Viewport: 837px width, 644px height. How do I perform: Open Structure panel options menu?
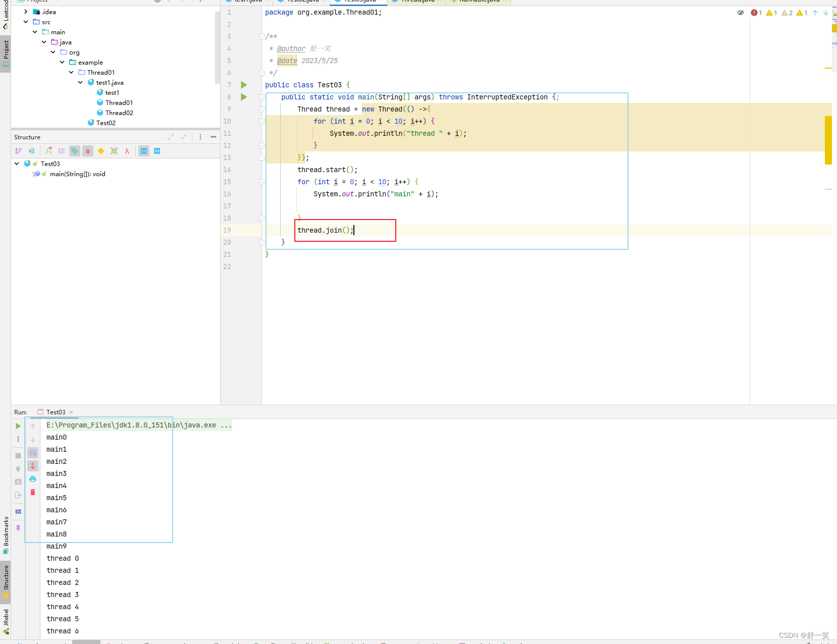(200, 137)
